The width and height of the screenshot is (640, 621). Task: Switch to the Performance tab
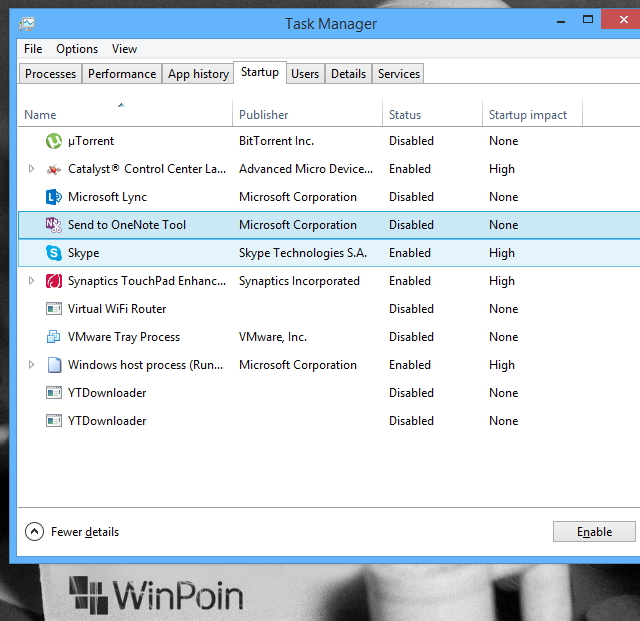[122, 74]
